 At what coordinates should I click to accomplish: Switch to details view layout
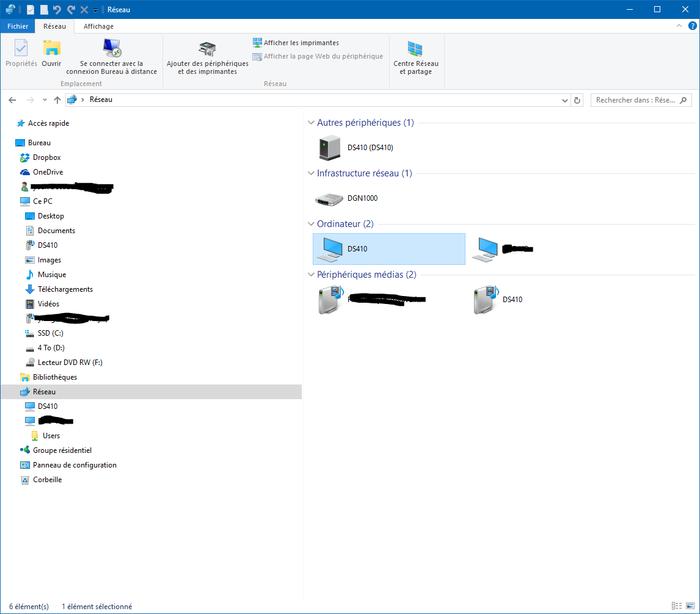pos(676,605)
